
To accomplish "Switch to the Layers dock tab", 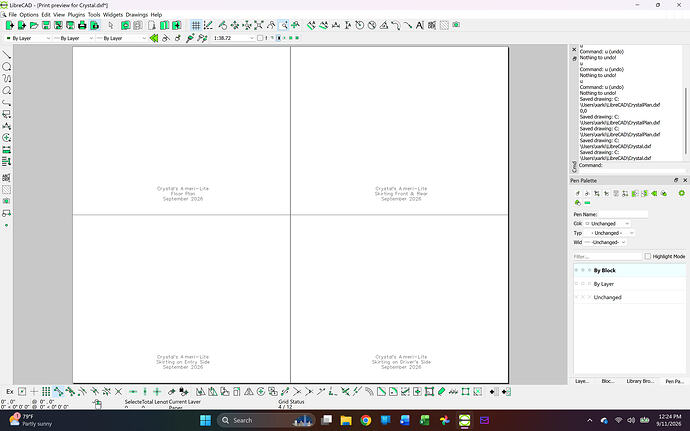I will click(x=582, y=381).
